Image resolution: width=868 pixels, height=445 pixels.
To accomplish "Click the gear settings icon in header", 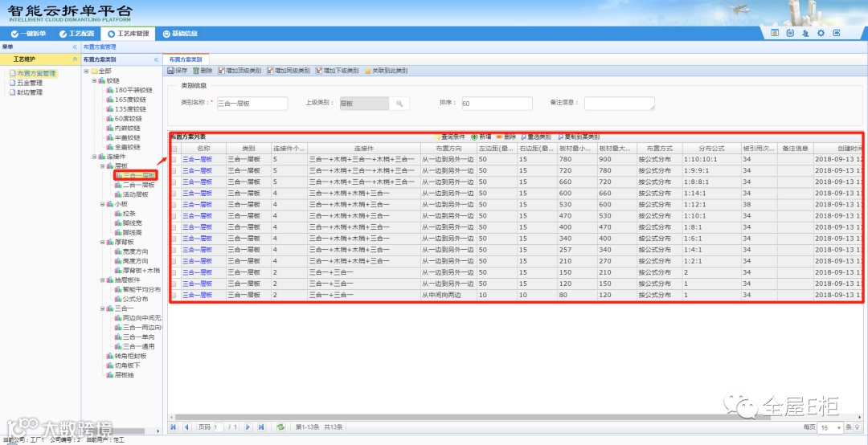I will (x=821, y=33).
